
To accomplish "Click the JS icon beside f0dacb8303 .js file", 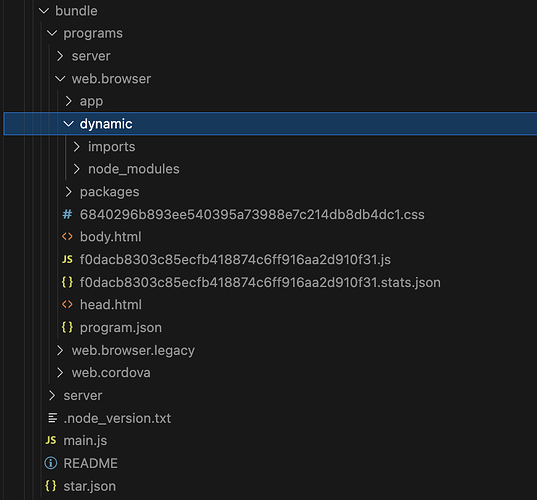I will (x=67, y=260).
